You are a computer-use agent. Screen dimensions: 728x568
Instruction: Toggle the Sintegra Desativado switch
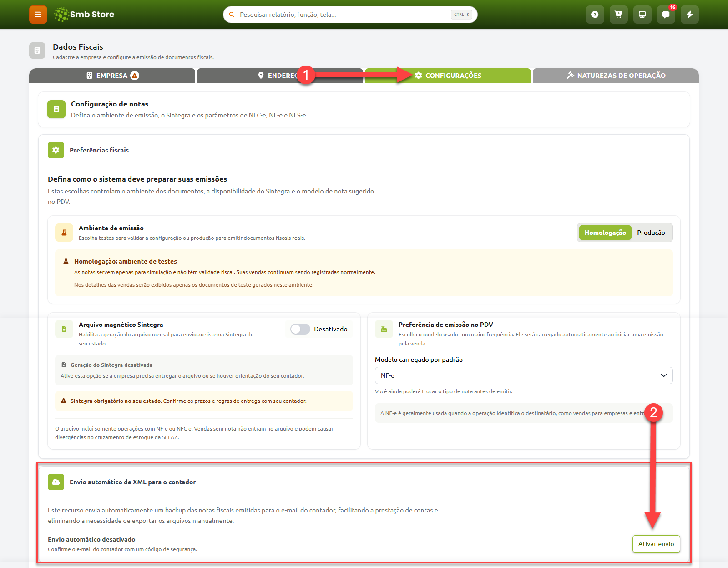point(300,329)
